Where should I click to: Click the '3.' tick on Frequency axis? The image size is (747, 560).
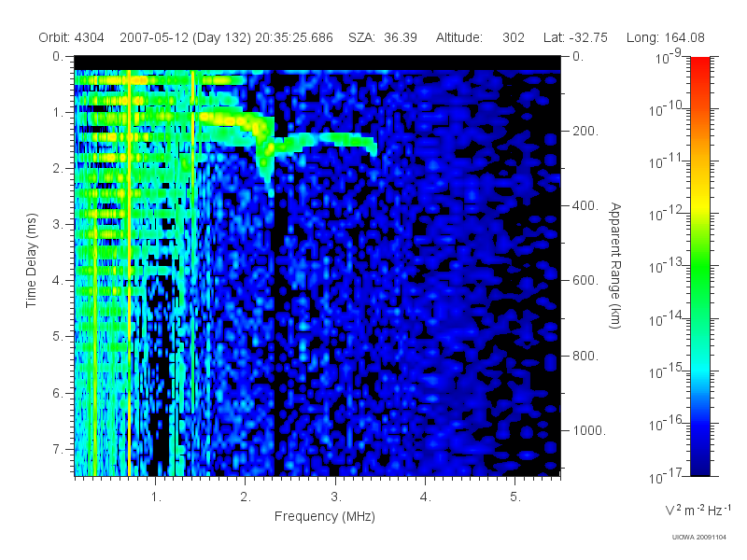336,497
